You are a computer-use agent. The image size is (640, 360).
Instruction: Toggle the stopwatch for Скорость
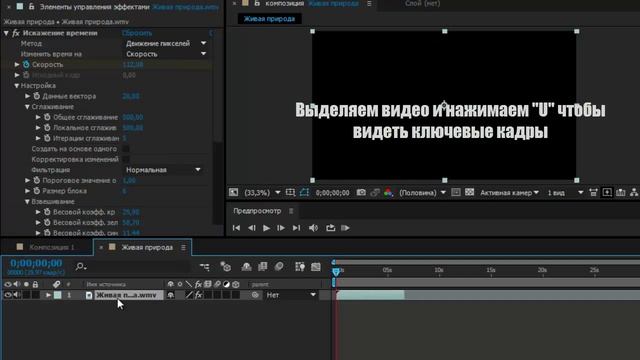coord(26,64)
